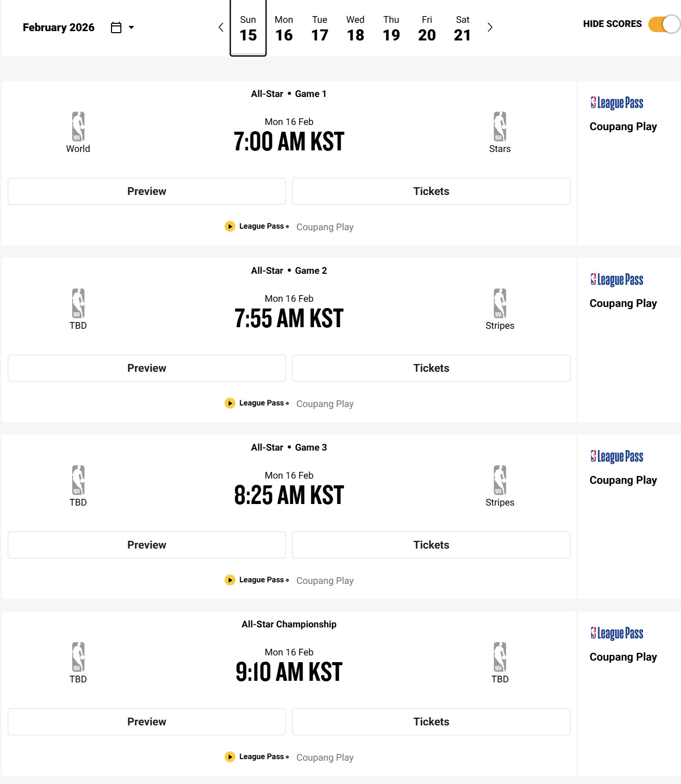
Task: Go to the previous week of dates
Action: coord(221,27)
